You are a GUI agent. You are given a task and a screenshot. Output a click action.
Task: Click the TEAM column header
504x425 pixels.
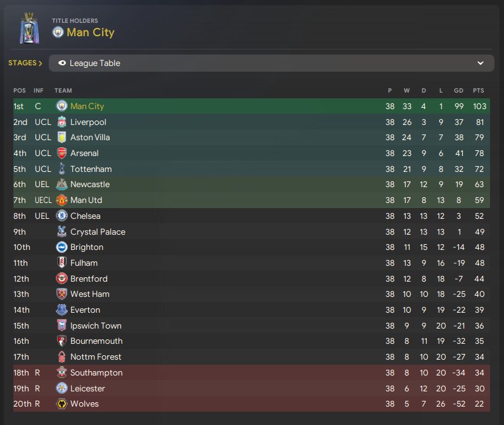(63, 91)
